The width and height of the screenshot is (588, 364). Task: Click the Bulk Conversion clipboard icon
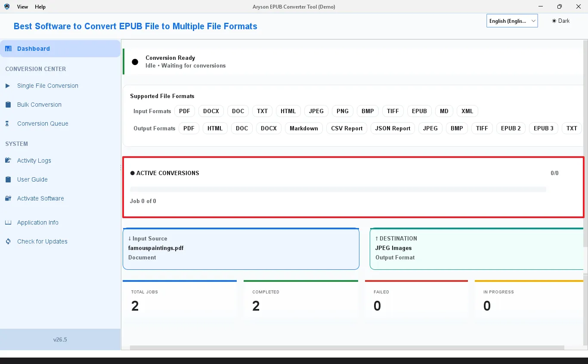[8, 105]
